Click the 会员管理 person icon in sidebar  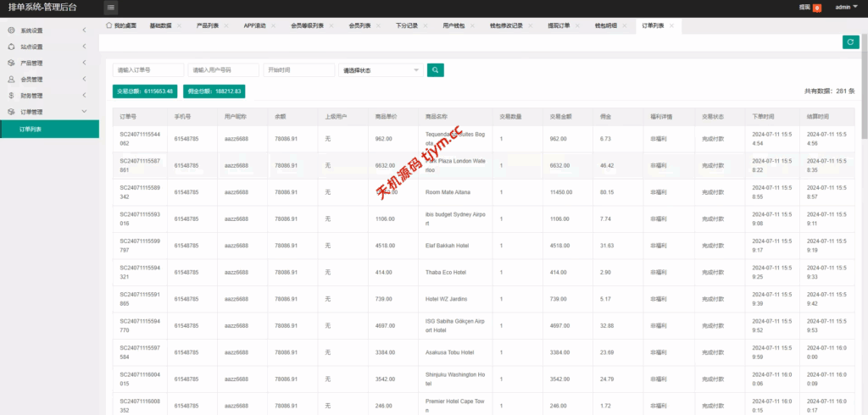pos(11,80)
